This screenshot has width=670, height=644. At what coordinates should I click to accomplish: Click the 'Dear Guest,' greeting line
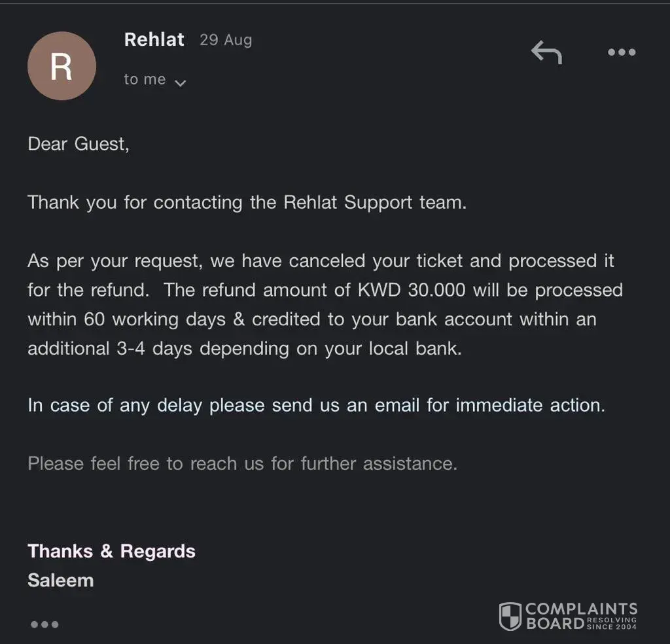pos(79,144)
